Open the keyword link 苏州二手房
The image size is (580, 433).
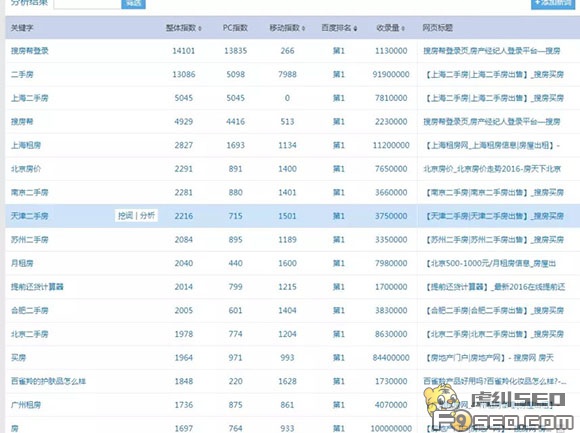click(x=30, y=240)
